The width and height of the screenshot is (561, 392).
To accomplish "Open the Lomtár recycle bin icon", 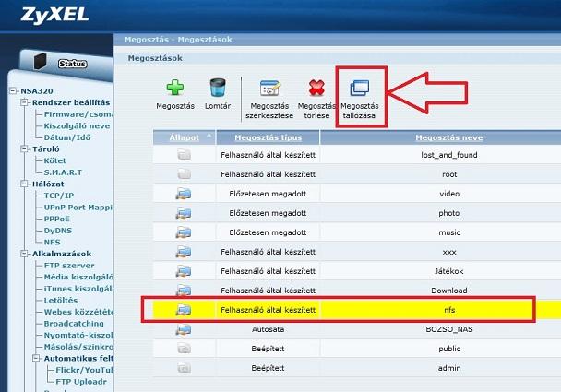I will click(218, 88).
